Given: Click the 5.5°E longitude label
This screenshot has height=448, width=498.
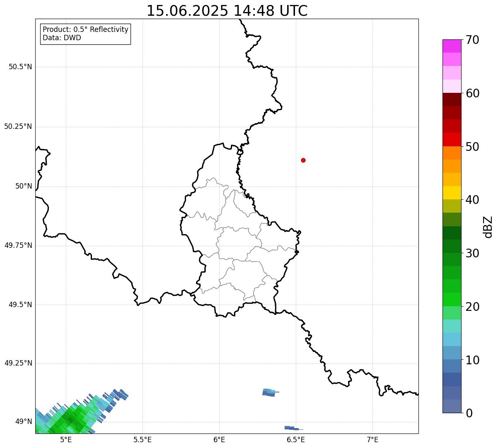Looking at the screenshot, I should pyautogui.click(x=143, y=439).
